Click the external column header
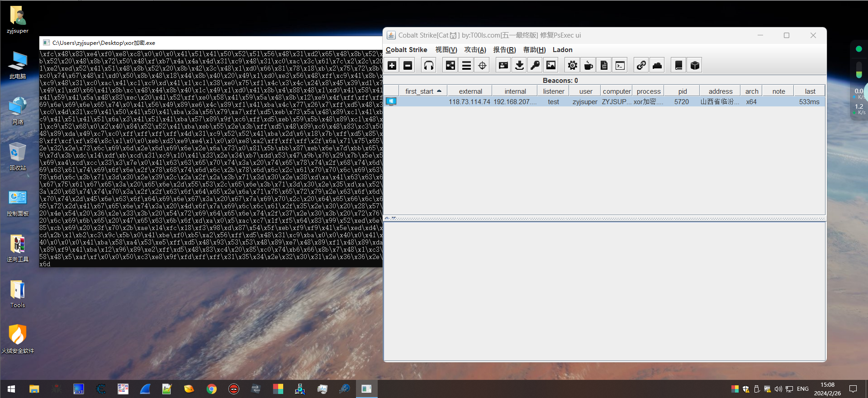 pyautogui.click(x=470, y=91)
